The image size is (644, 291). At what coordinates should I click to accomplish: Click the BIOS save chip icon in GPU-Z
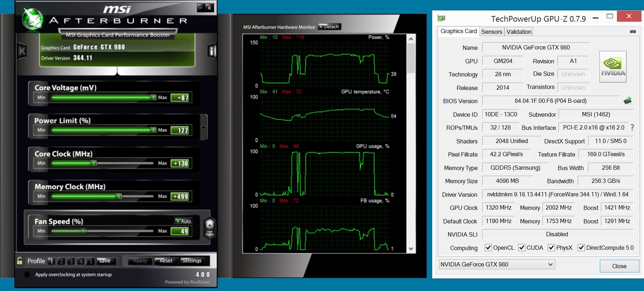click(628, 101)
